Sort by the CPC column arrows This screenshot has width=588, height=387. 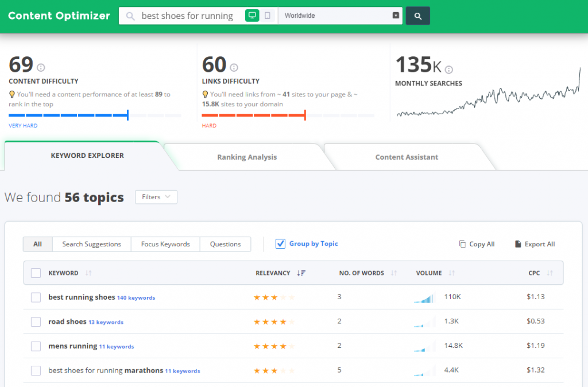(550, 273)
